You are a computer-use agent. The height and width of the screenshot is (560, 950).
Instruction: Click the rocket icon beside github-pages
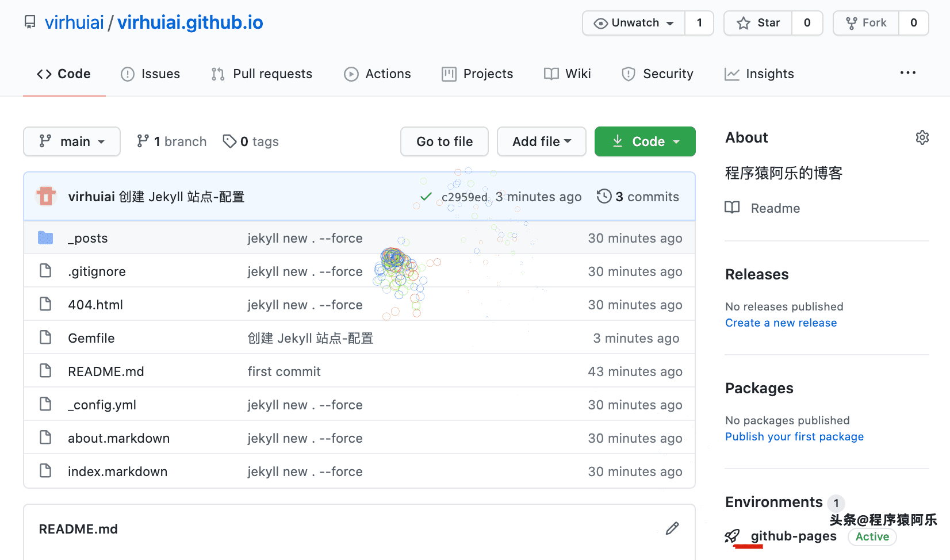732,536
